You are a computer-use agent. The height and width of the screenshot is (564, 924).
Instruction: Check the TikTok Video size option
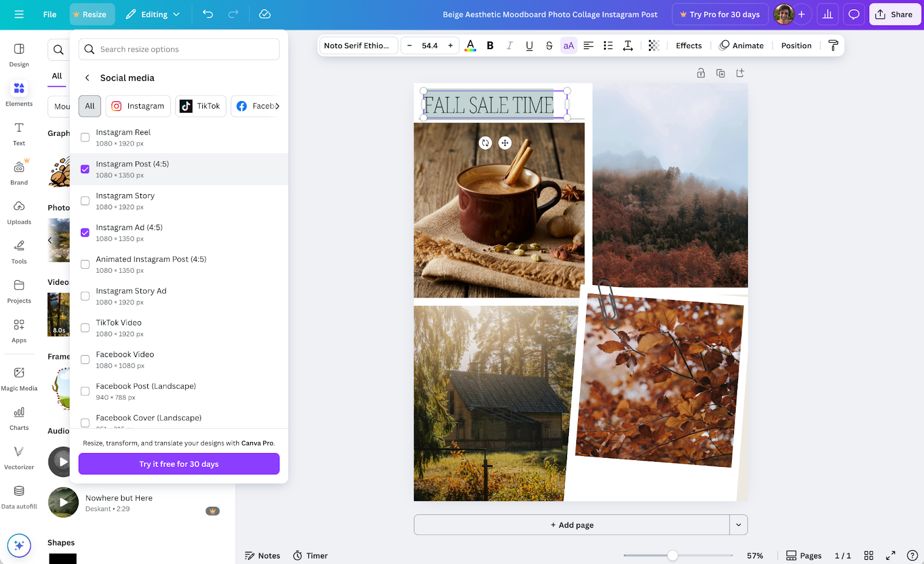[x=85, y=328]
